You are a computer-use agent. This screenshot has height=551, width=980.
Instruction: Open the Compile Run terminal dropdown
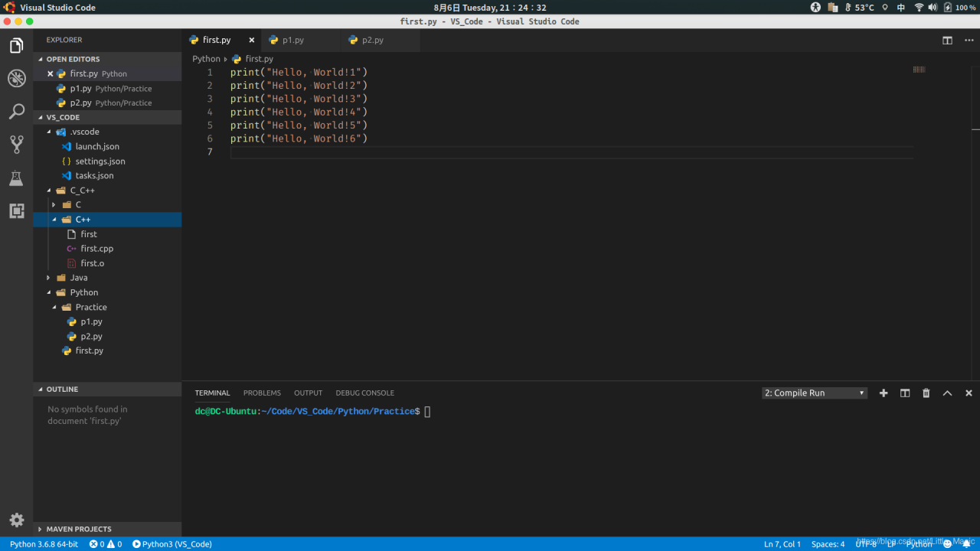tap(815, 393)
